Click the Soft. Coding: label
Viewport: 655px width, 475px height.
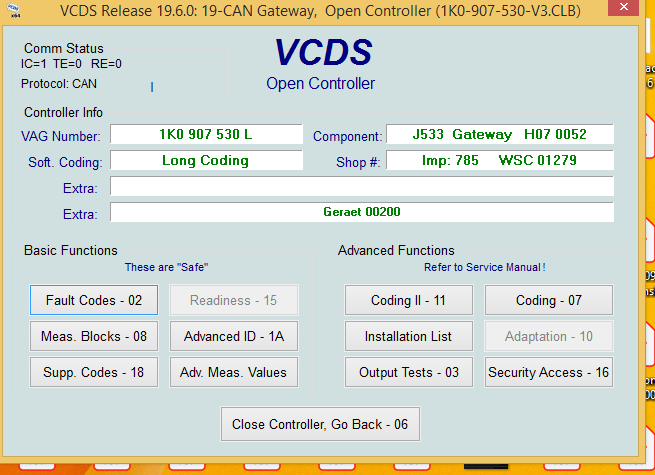pos(65,163)
